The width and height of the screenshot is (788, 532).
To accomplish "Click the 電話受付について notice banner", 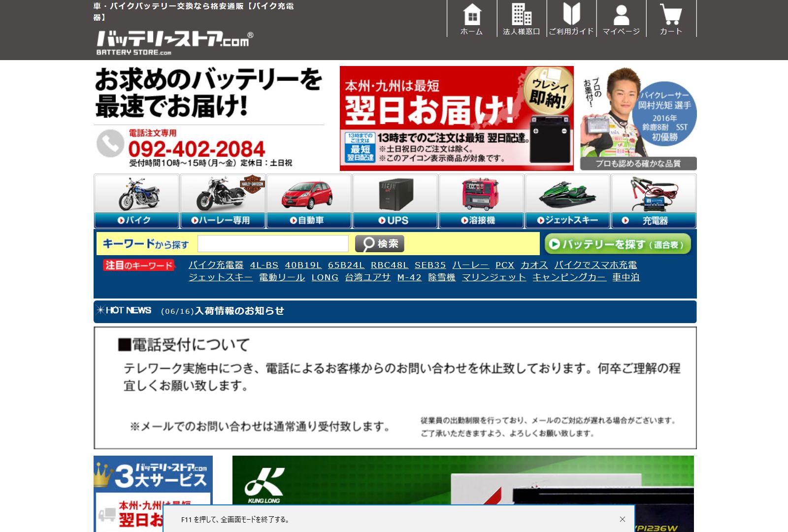I will pos(395,388).
